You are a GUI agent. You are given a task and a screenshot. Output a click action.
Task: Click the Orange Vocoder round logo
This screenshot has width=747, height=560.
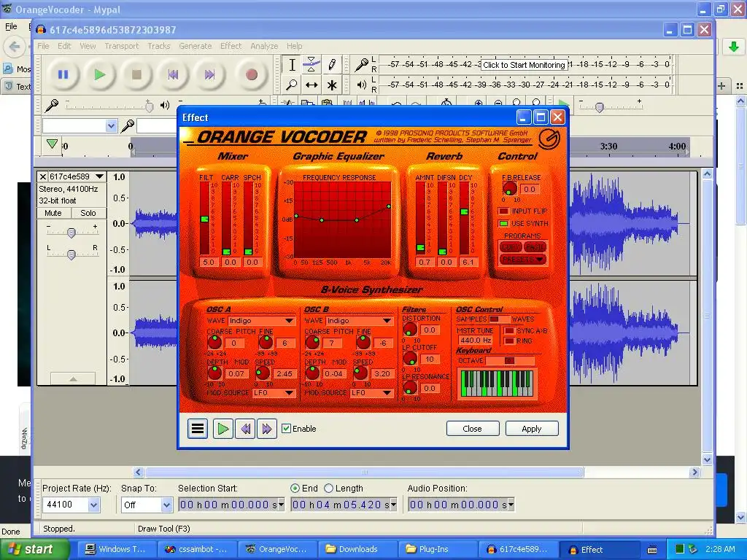549,139
